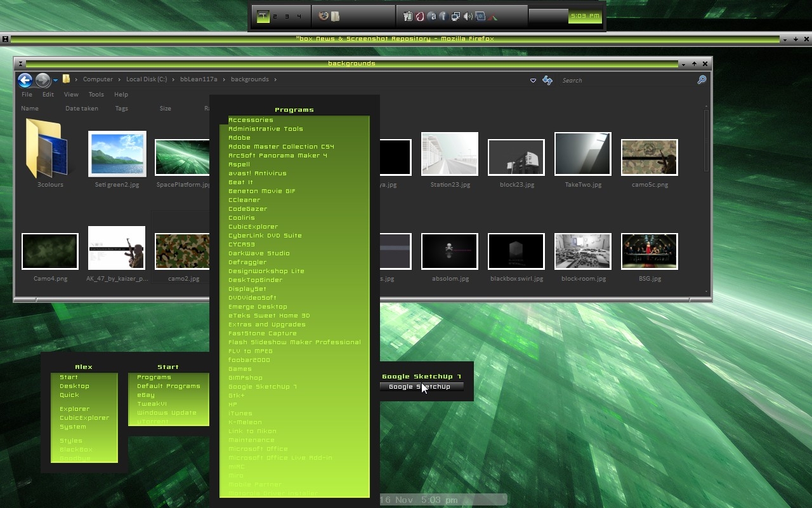Shade the backgrounds window title button
This screenshot has height=508, width=812.
[20, 63]
